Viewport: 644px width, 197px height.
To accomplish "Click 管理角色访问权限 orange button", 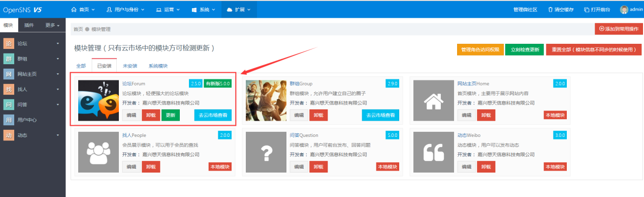I will (x=480, y=49).
